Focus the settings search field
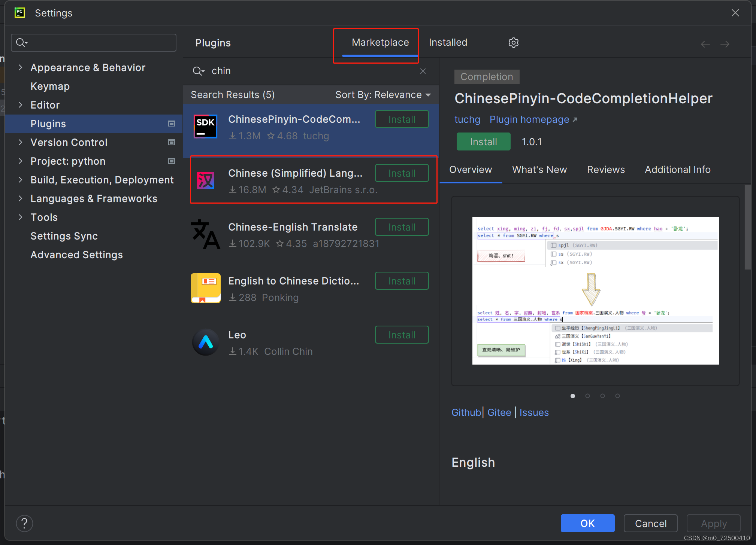This screenshot has height=545, width=756. pyautogui.click(x=94, y=43)
